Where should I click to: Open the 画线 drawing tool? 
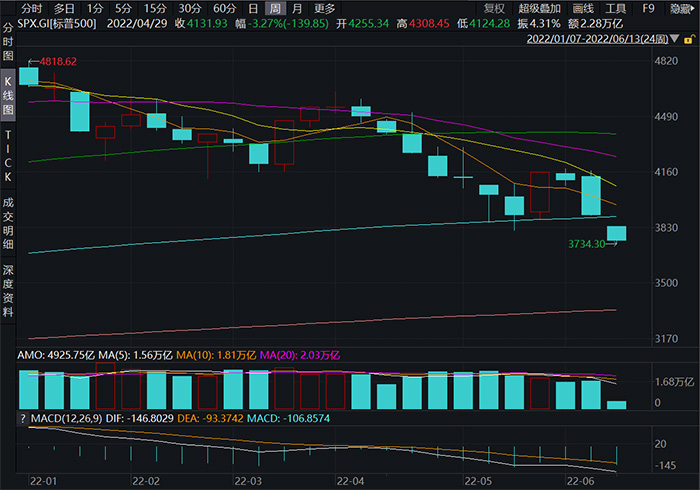[583, 8]
